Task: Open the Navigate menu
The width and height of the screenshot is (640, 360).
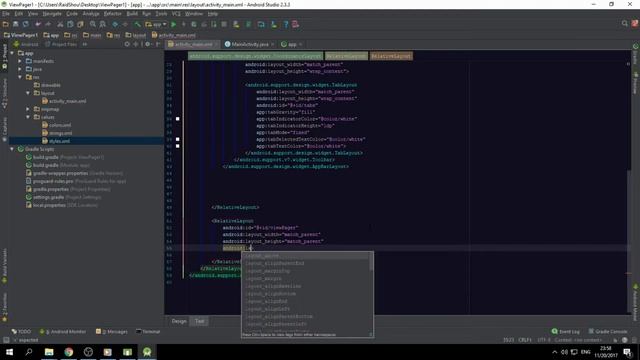Action: click(x=52, y=14)
